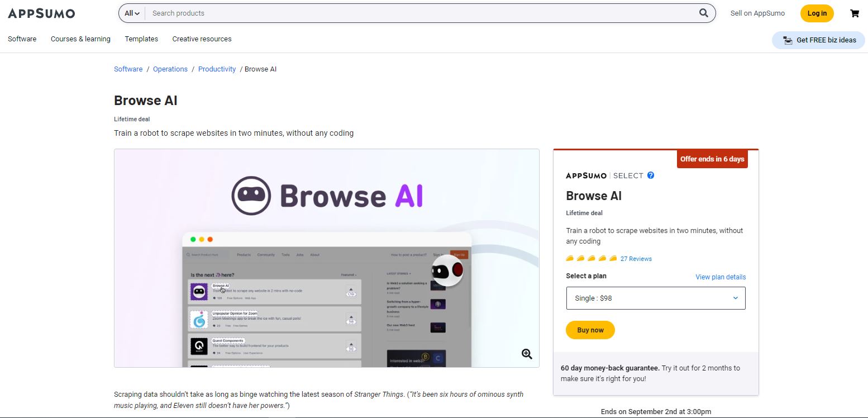Open the shopping cart
This screenshot has width=868, height=418.
[855, 13]
